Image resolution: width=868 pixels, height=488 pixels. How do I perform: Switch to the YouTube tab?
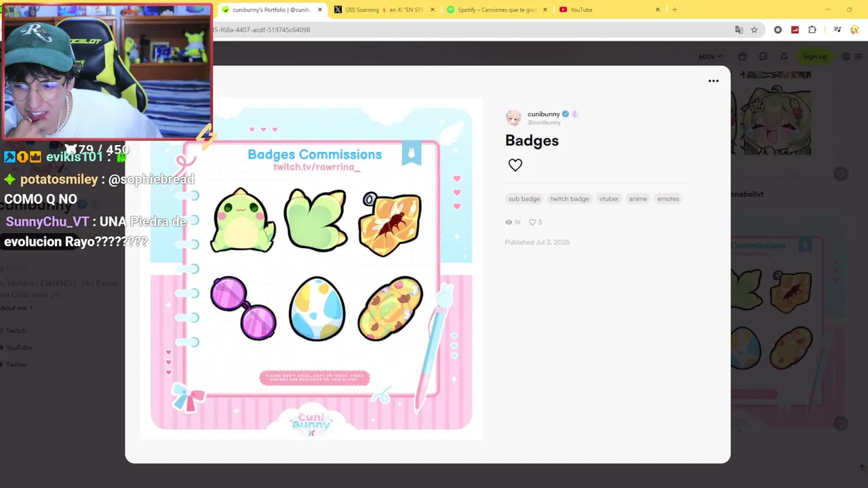(609, 9)
